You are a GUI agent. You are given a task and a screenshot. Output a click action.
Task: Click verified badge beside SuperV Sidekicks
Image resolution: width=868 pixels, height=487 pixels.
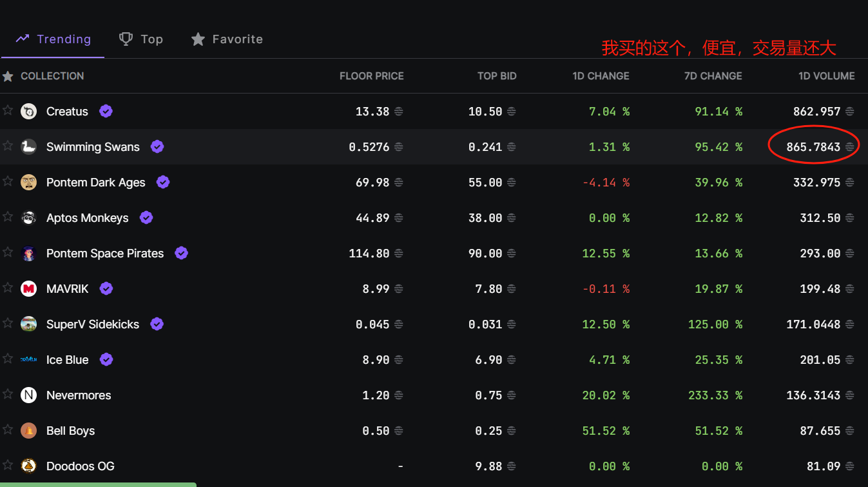tap(157, 324)
